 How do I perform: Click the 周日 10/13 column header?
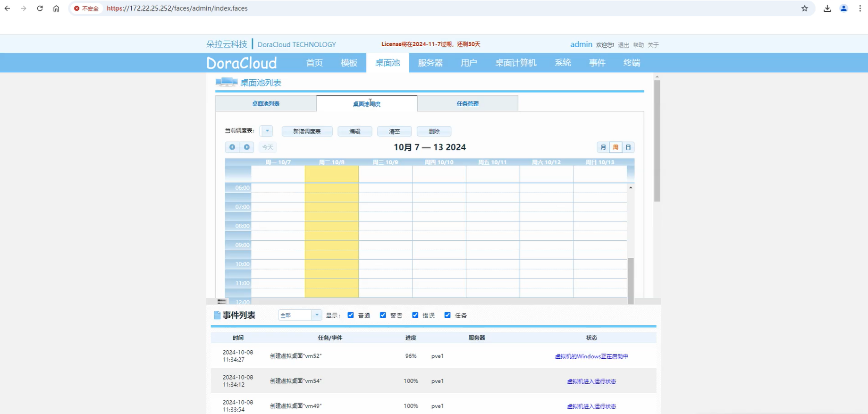click(600, 162)
